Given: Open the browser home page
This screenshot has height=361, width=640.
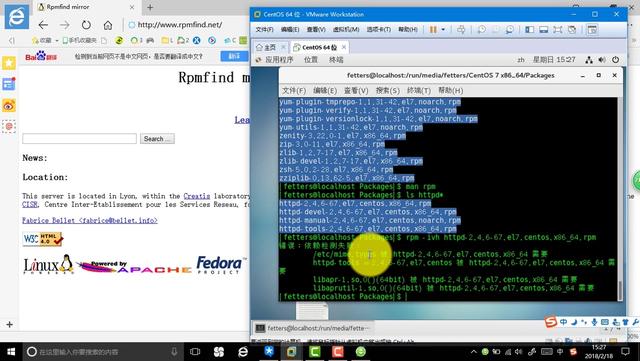Looking at the screenshot, I should (108, 25).
